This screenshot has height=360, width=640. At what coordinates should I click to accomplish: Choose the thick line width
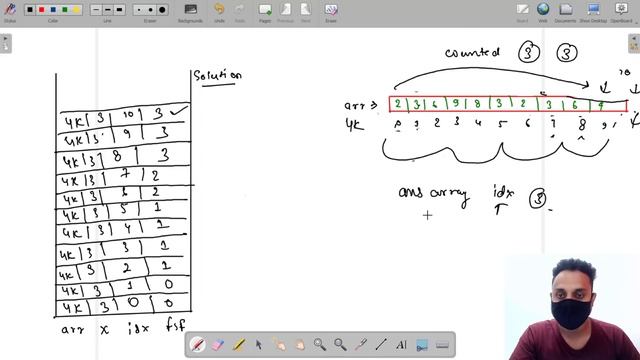pyautogui.click(x=119, y=9)
